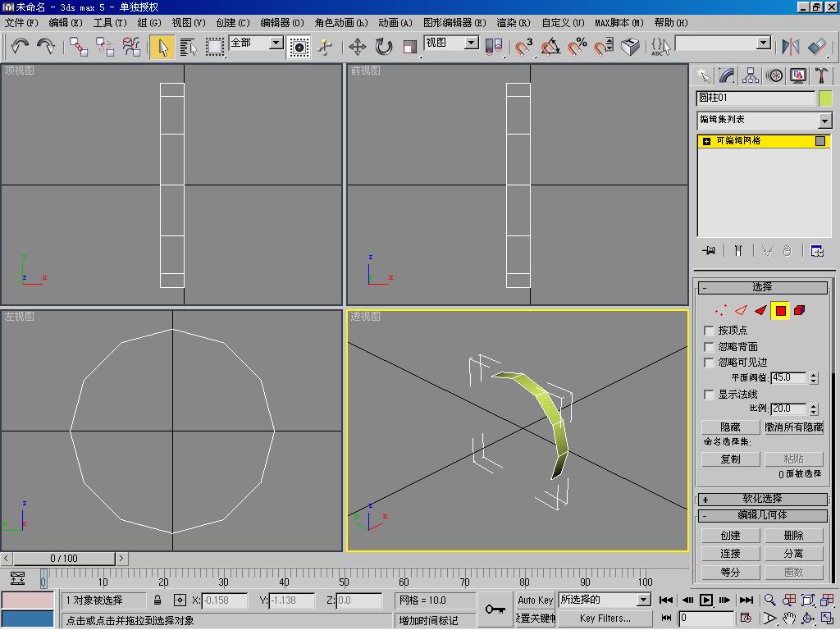Viewport: 840px width, 630px height.
Task: Expand the 可编辑网格 stack entry
Action: coord(706,141)
